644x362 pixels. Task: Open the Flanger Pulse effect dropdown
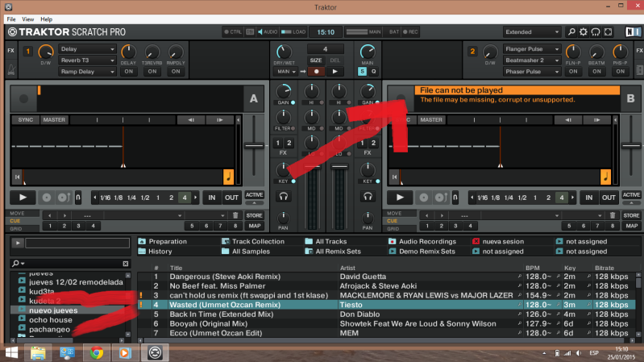532,49
